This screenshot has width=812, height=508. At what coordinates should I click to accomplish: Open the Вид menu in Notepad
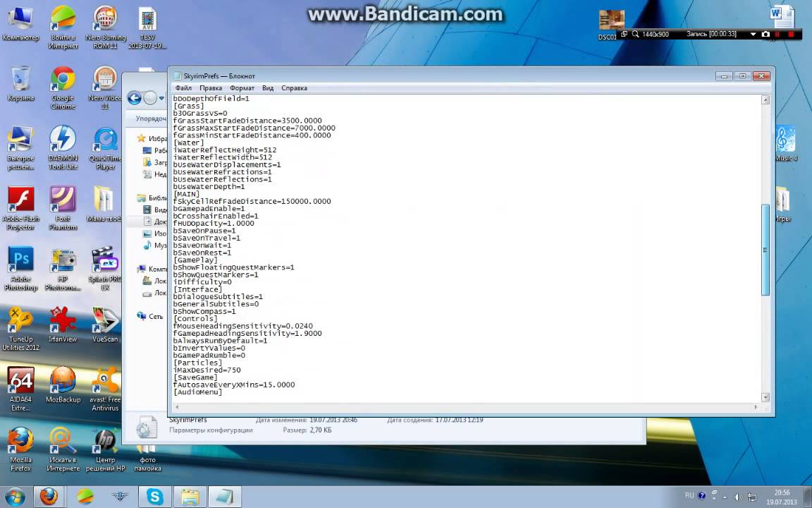268,88
